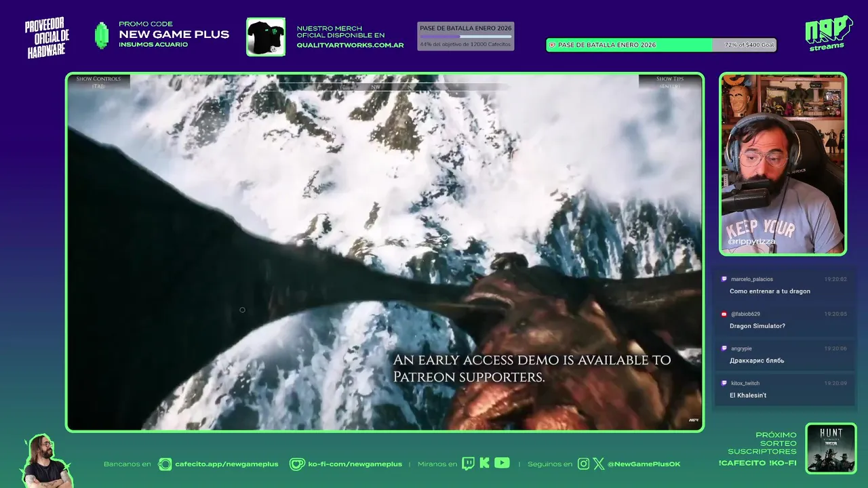Select message 'Dragon Simulator?'
Image resolution: width=868 pixels, height=488 pixels.
[x=757, y=326]
